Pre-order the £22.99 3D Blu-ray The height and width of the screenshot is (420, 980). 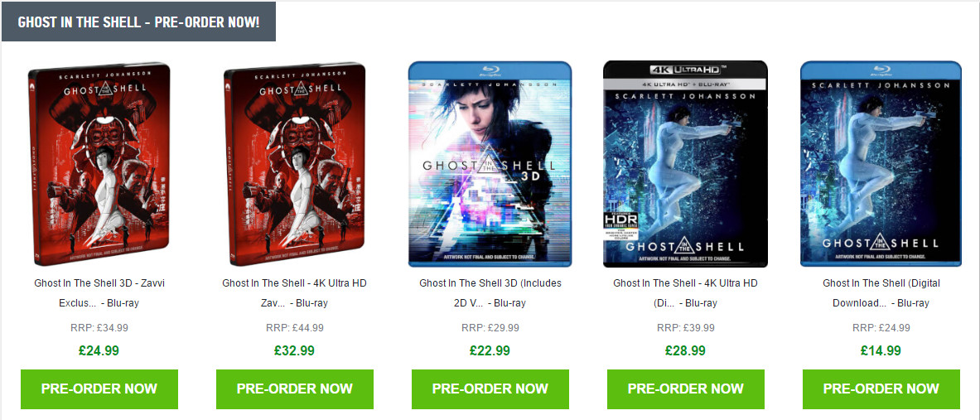point(490,389)
